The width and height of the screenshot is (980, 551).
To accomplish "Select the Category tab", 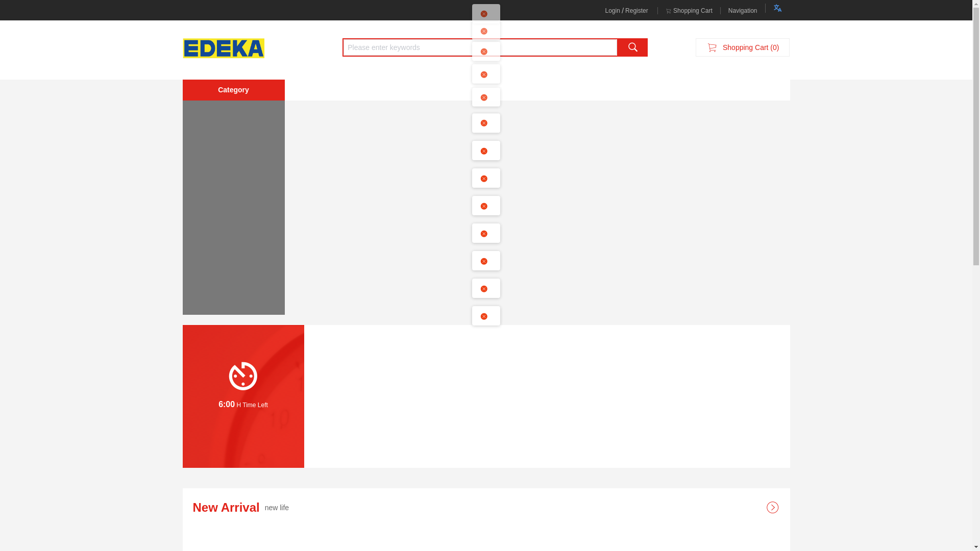I will click(x=234, y=90).
